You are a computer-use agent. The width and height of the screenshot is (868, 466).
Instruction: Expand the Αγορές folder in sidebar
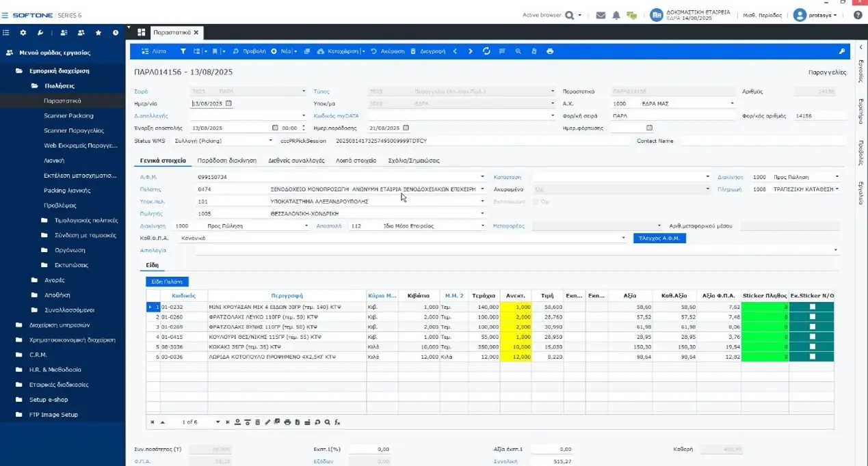click(x=55, y=280)
